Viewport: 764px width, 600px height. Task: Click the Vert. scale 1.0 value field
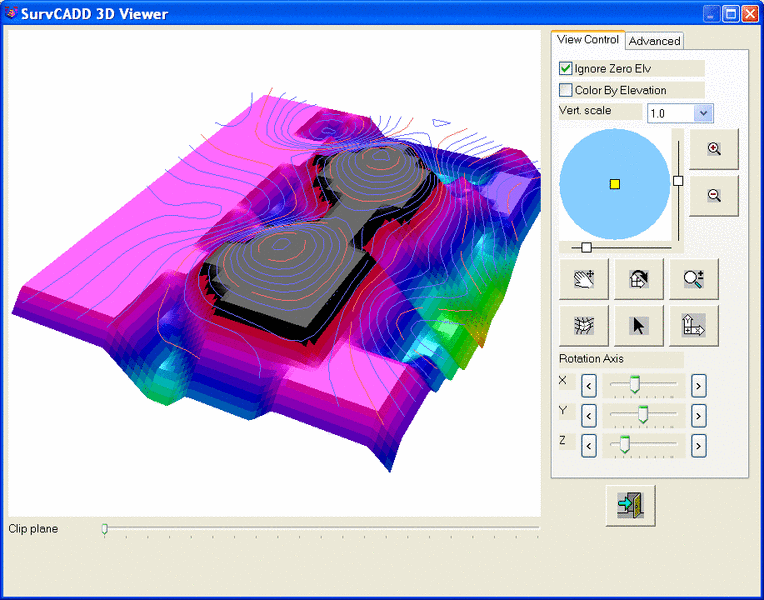click(x=671, y=114)
